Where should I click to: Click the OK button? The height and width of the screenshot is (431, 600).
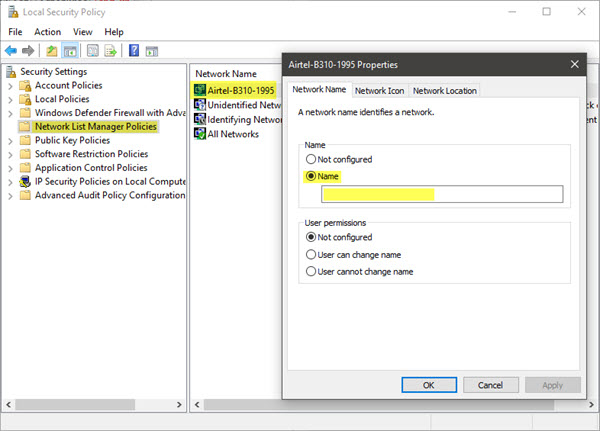(x=429, y=385)
